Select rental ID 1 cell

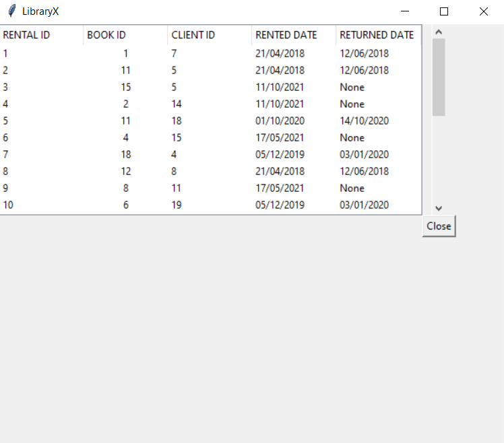(5, 53)
